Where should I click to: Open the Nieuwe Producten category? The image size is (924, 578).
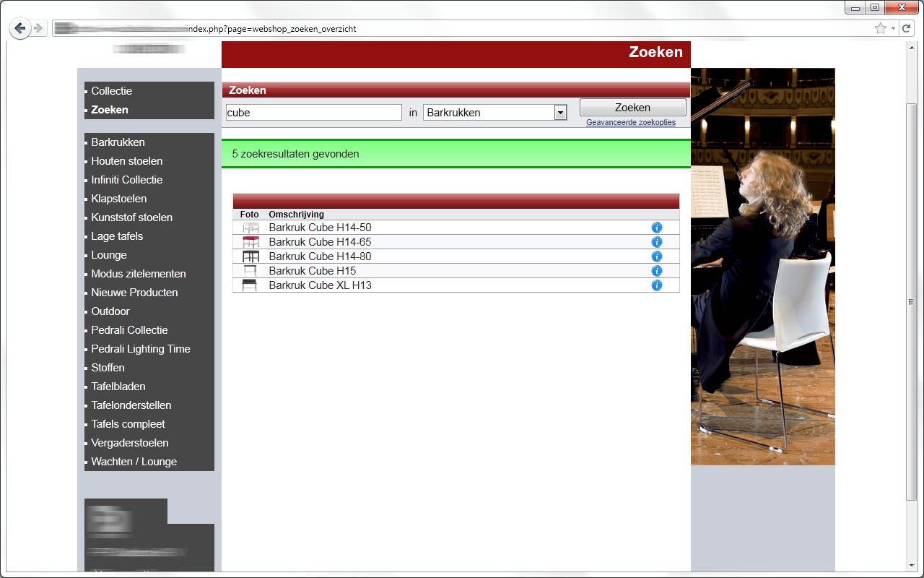pos(134,293)
